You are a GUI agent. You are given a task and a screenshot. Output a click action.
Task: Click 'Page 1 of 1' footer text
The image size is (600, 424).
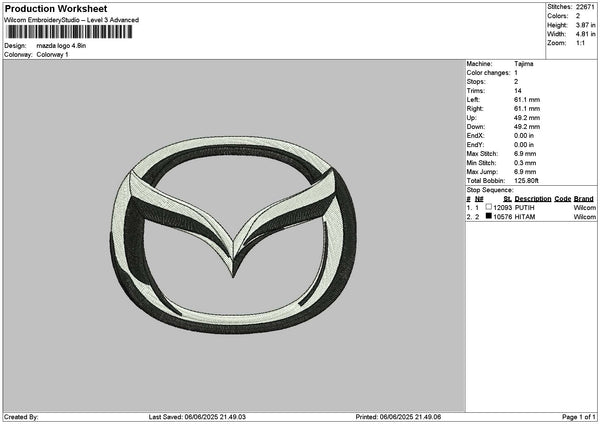pos(579,417)
